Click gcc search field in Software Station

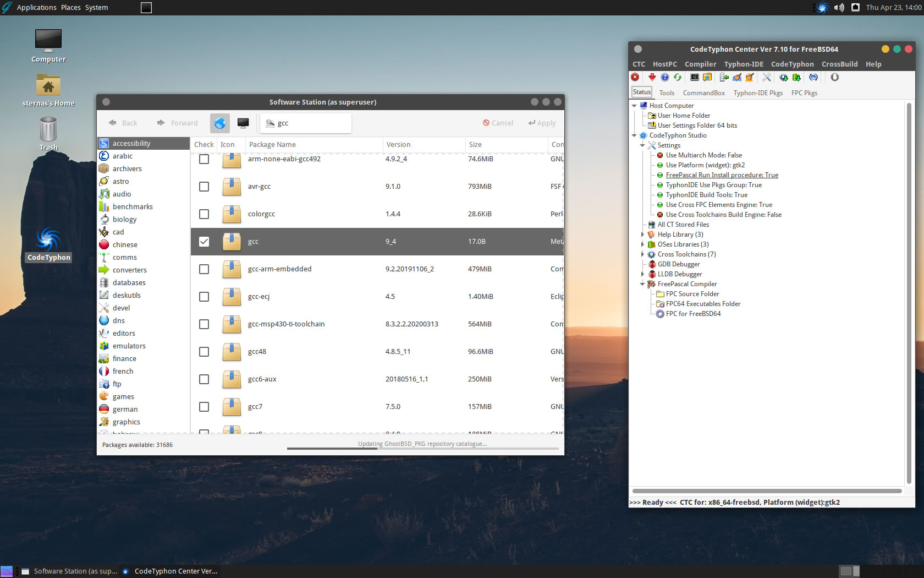click(306, 123)
